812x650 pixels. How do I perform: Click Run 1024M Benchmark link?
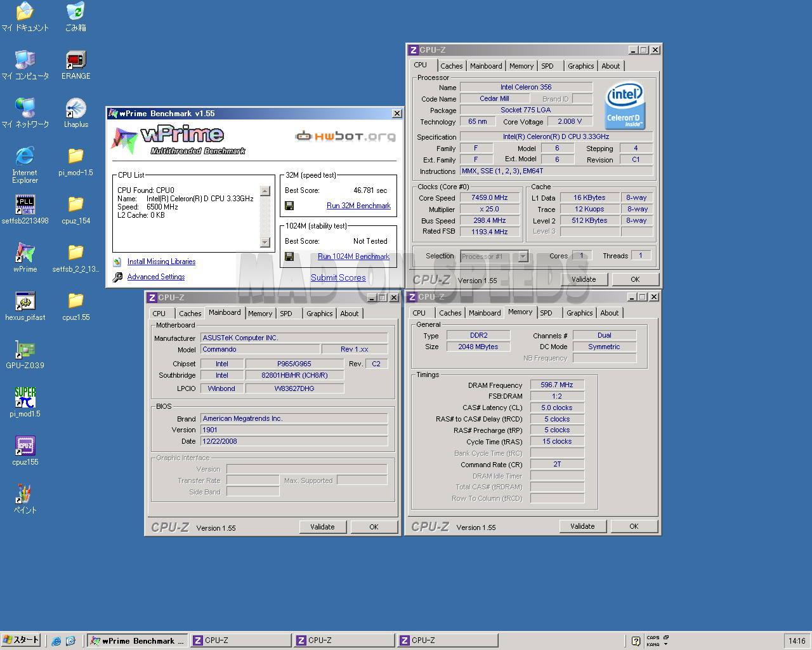(x=353, y=256)
